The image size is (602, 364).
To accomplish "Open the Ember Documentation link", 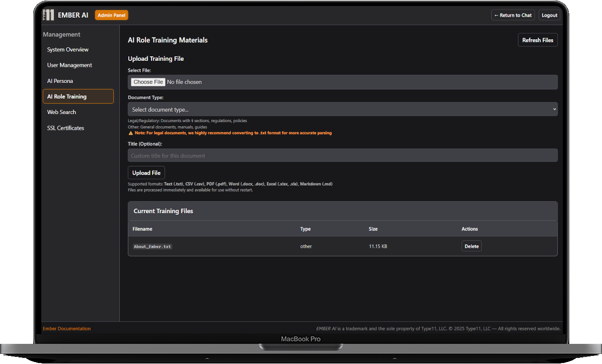I will click(x=67, y=329).
